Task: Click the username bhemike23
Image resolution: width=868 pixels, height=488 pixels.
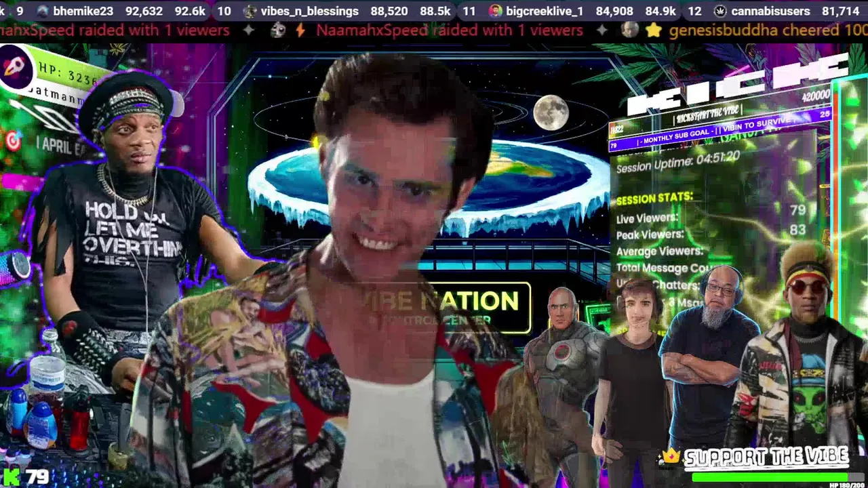Action: click(x=83, y=11)
